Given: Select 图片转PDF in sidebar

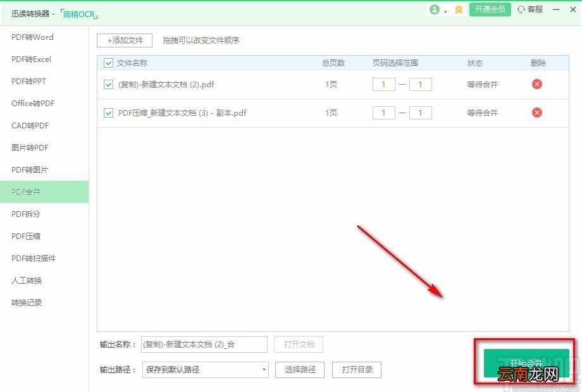Looking at the screenshot, I should pos(44,147).
